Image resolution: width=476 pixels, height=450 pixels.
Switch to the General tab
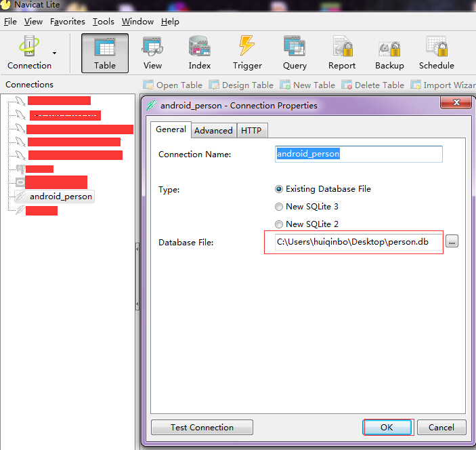coord(171,129)
